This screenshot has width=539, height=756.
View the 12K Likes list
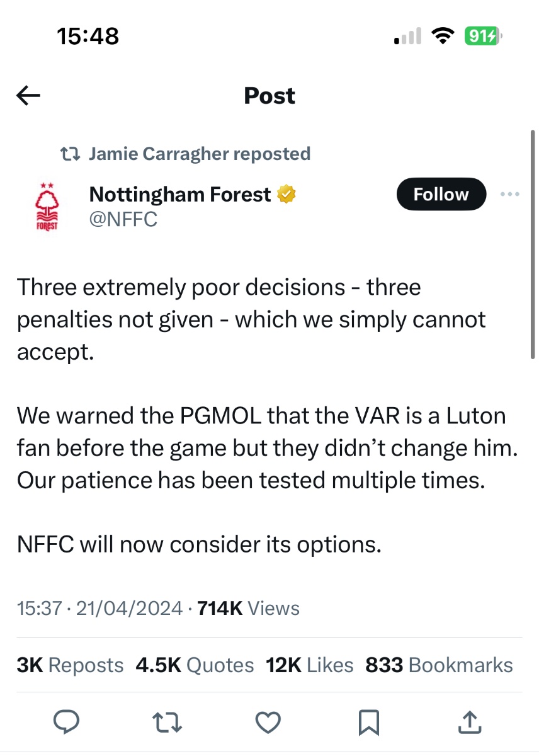310,665
